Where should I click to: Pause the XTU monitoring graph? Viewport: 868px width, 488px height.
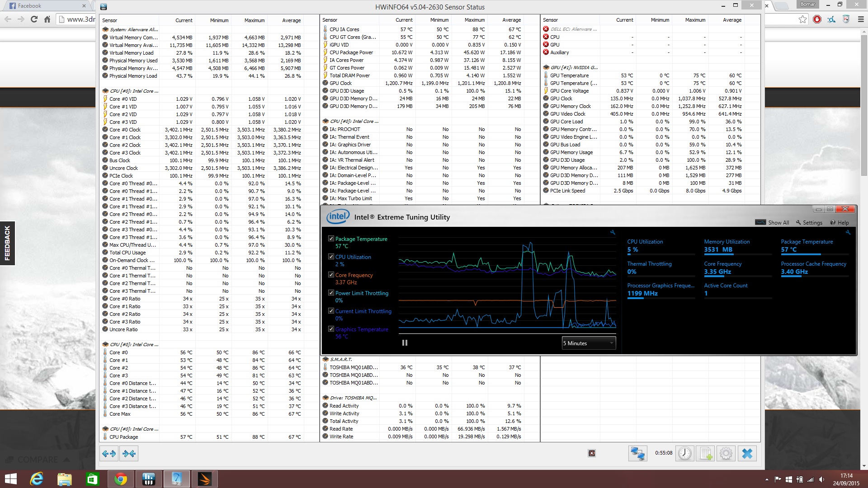pyautogui.click(x=405, y=343)
